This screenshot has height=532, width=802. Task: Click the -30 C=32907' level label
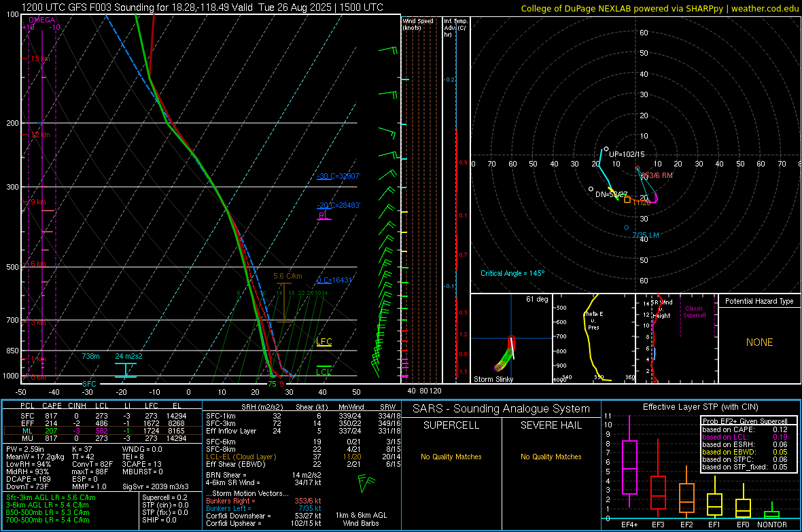coord(338,176)
